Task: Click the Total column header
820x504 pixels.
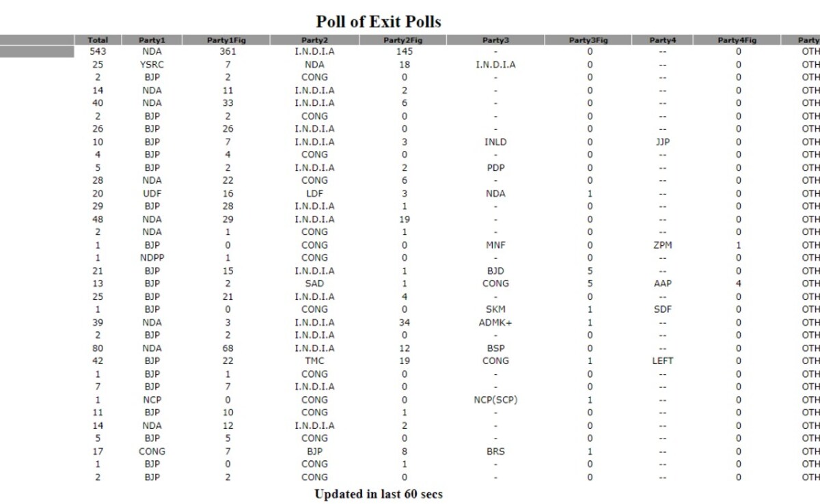Action: [98, 40]
